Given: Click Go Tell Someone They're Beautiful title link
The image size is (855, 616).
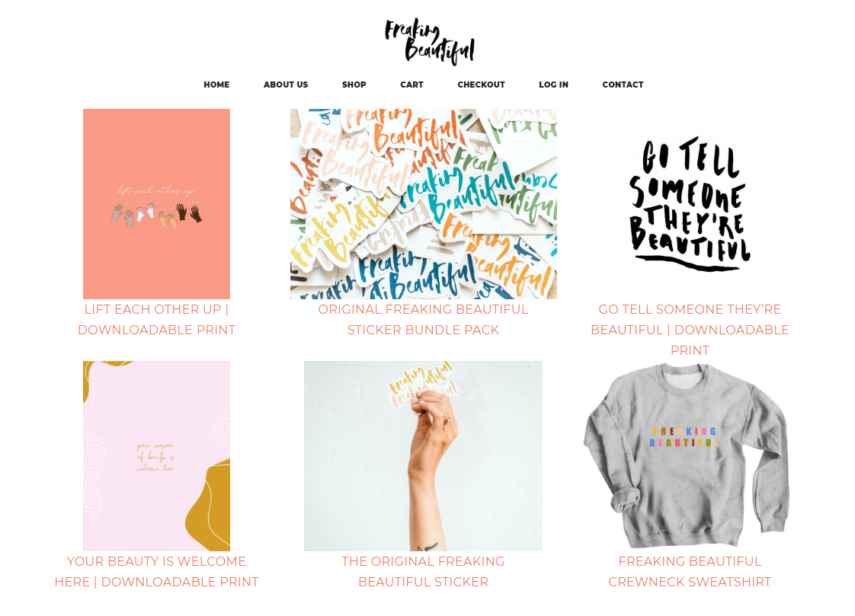Looking at the screenshot, I should pos(690,330).
